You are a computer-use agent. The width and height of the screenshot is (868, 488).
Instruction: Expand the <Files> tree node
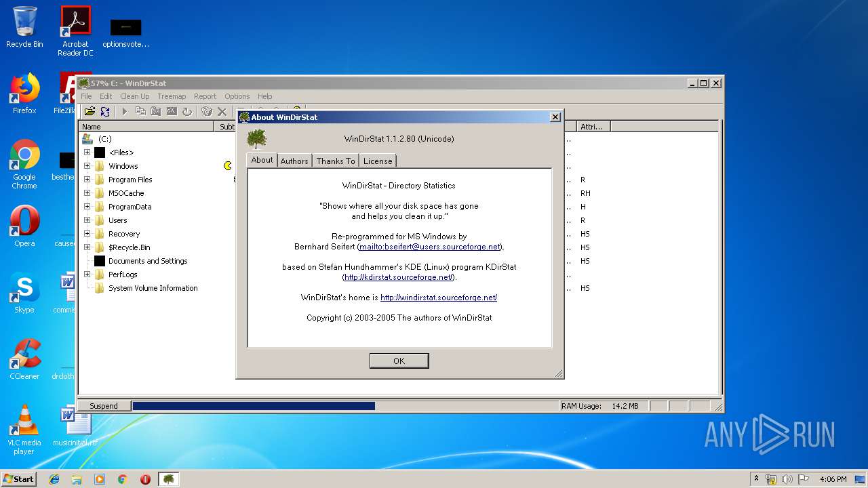(87, 152)
